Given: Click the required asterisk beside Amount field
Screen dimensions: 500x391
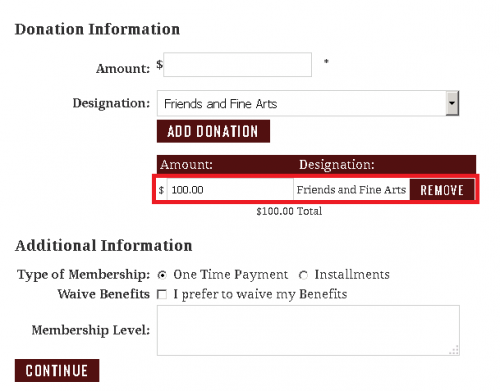Looking at the screenshot, I should (x=326, y=61).
